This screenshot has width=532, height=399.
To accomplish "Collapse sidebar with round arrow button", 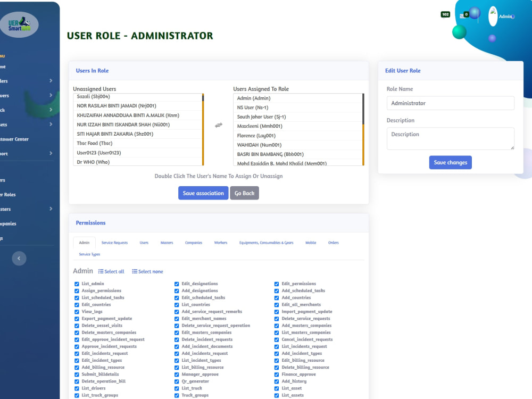I will (19, 259).
